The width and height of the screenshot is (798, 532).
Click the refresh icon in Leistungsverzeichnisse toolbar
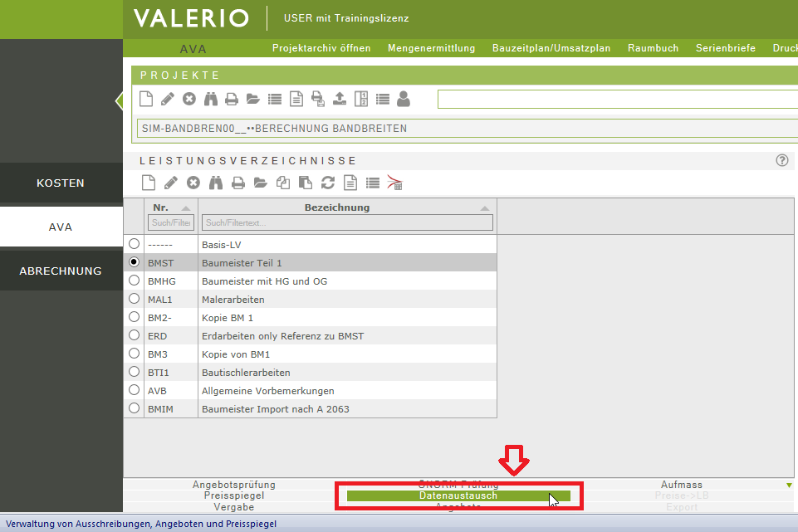pyautogui.click(x=328, y=183)
